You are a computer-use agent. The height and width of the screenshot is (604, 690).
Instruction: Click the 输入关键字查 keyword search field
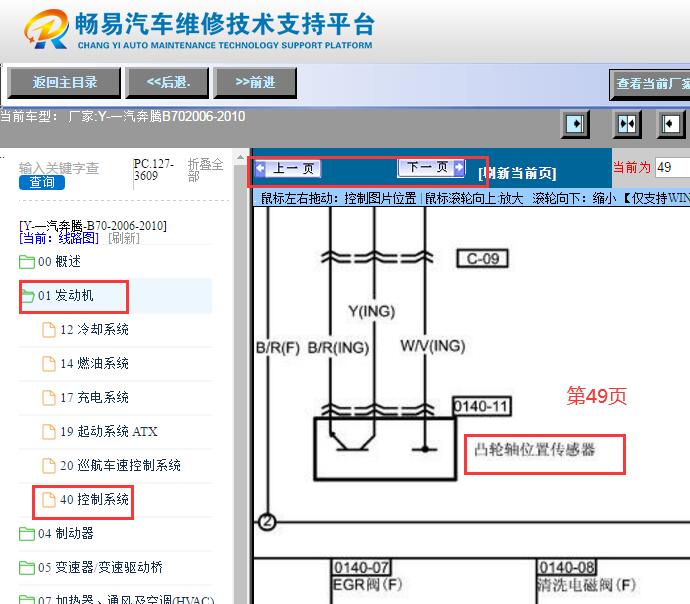click(59, 168)
